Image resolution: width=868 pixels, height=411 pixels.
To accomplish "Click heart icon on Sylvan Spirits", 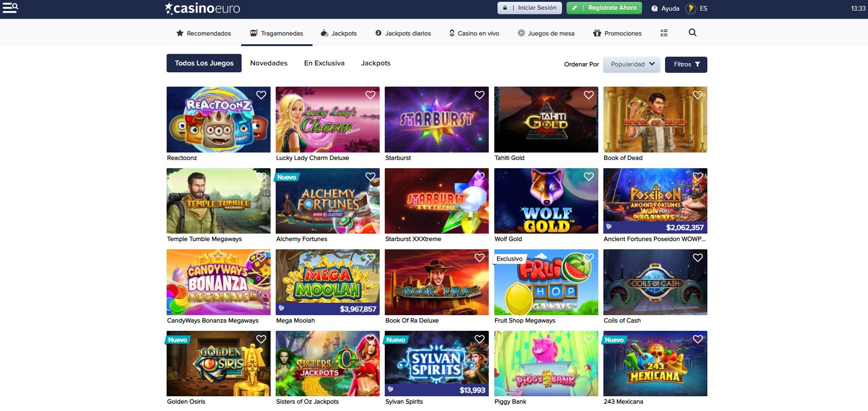I will pyautogui.click(x=480, y=339).
